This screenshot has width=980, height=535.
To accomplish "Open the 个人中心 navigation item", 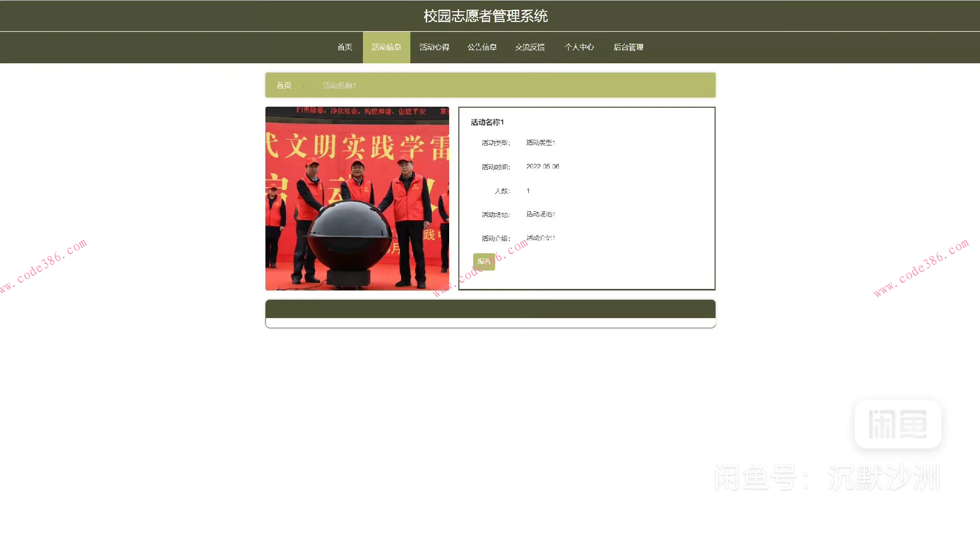I will click(x=579, y=47).
